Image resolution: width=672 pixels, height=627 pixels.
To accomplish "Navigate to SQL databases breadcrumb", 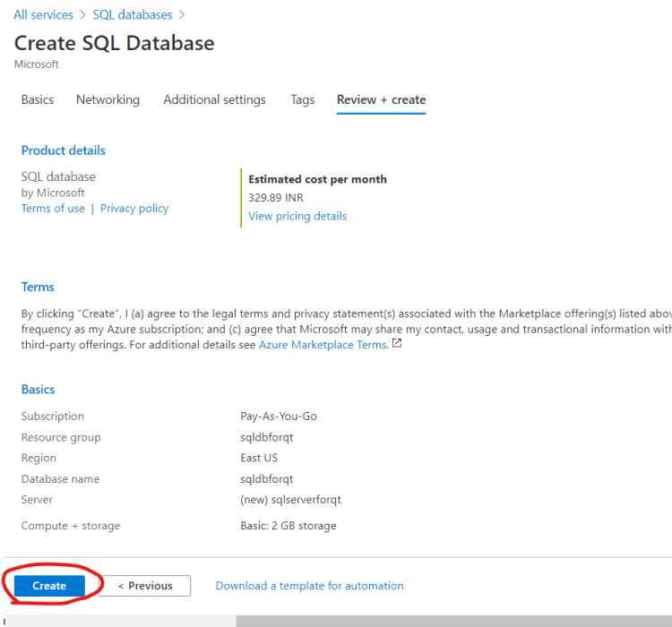I will coord(133,14).
